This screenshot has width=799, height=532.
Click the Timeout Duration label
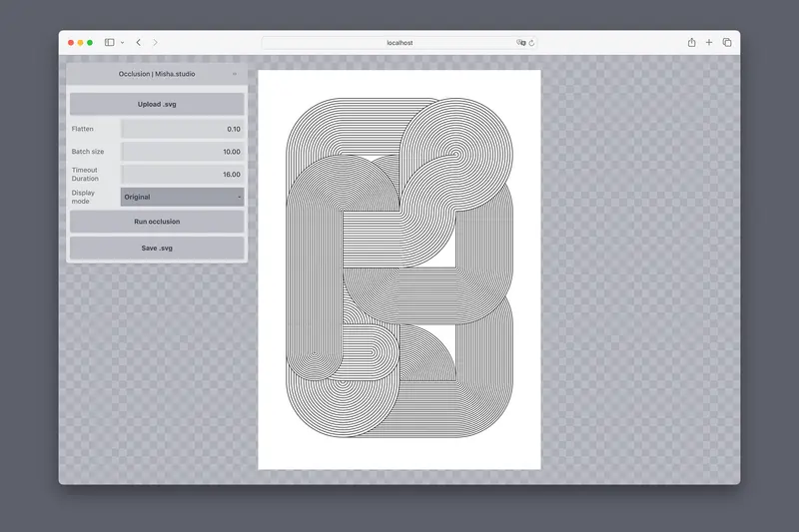85,174
